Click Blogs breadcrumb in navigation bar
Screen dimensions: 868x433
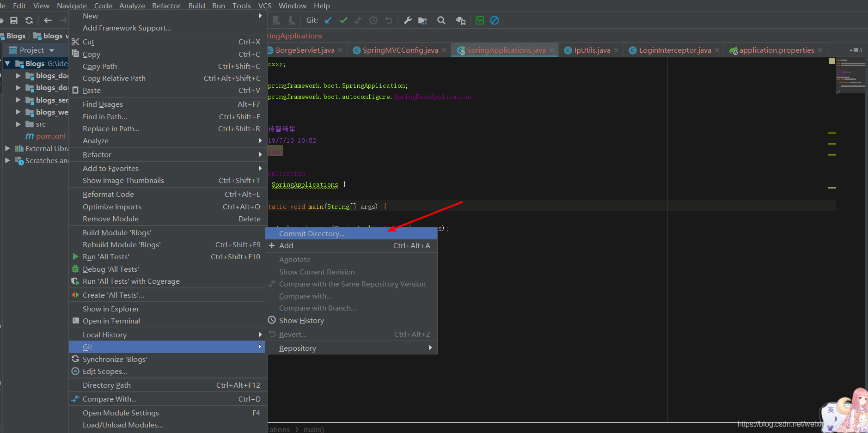[16, 36]
